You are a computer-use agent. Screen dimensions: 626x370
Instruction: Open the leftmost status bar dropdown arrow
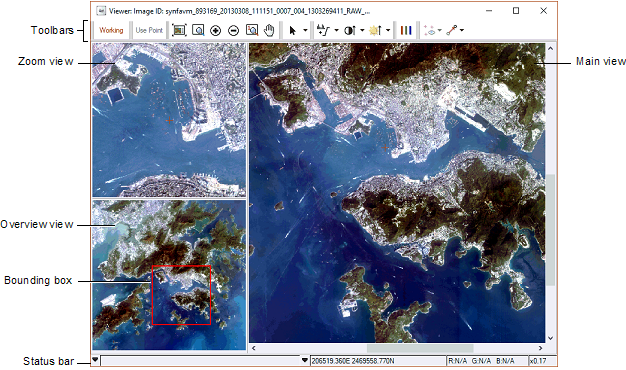(95, 360)
